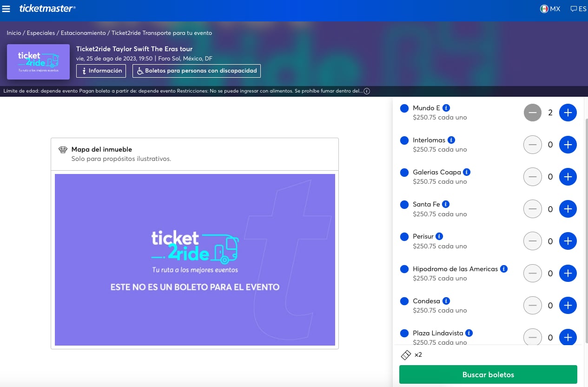The image size is (588, 387).
Task: Add one Perisur ticket
Action: click(568, 241)
